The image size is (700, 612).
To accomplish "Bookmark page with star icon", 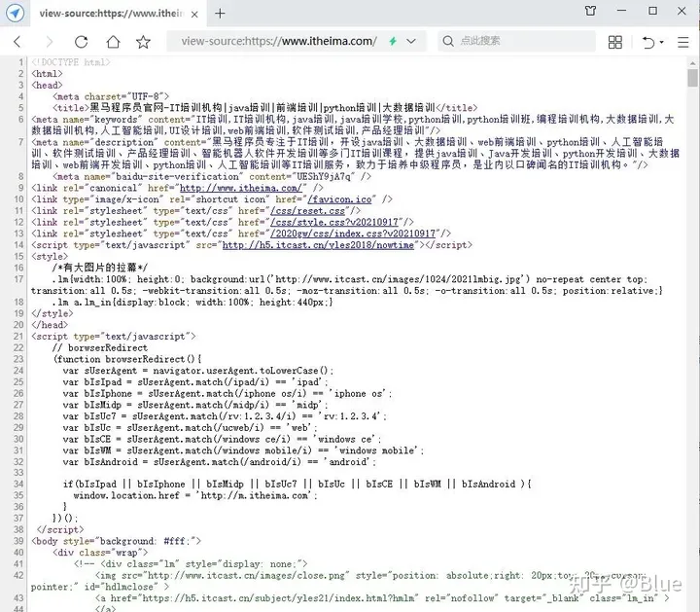I will (144, 42).
